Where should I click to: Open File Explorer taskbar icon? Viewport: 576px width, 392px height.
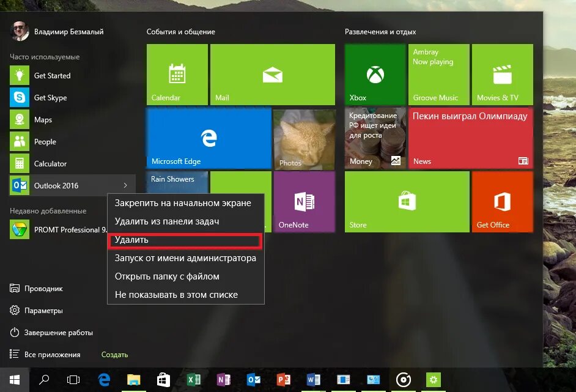pos(134,380)
